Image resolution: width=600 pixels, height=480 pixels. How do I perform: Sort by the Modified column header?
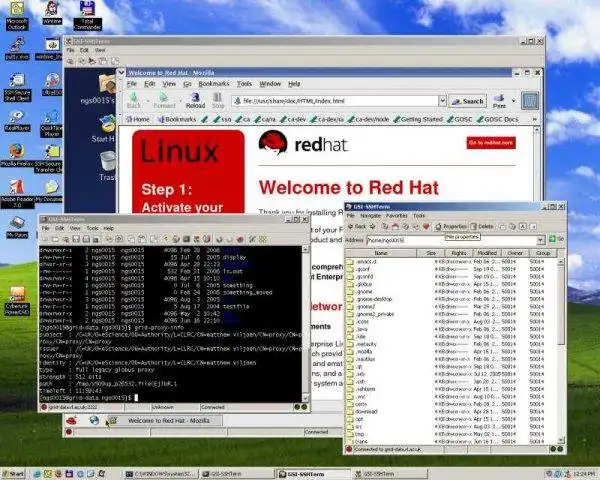487,253
